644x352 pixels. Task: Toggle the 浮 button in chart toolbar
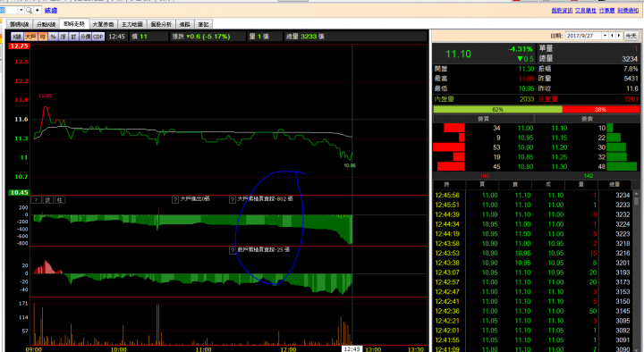pyautogui.click(x=64, y=37)
